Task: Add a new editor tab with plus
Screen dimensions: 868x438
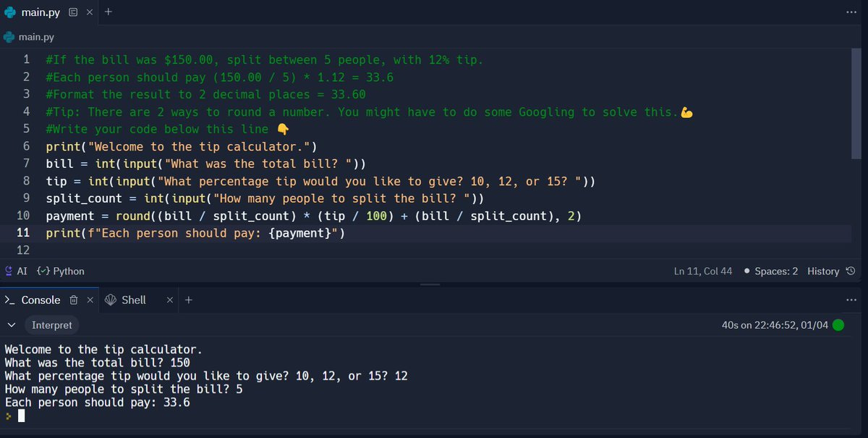Action: pyautogui.click(x=108, y=12)
